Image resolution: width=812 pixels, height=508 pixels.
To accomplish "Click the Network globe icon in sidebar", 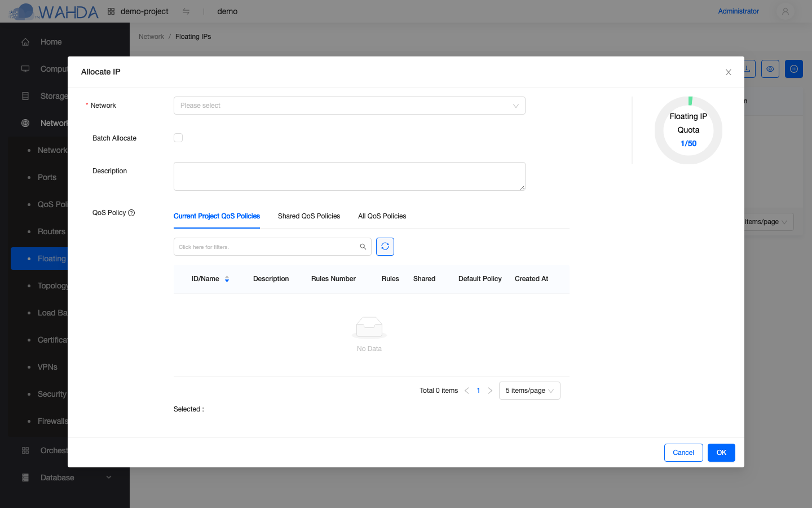I will [x=25, y=123].
